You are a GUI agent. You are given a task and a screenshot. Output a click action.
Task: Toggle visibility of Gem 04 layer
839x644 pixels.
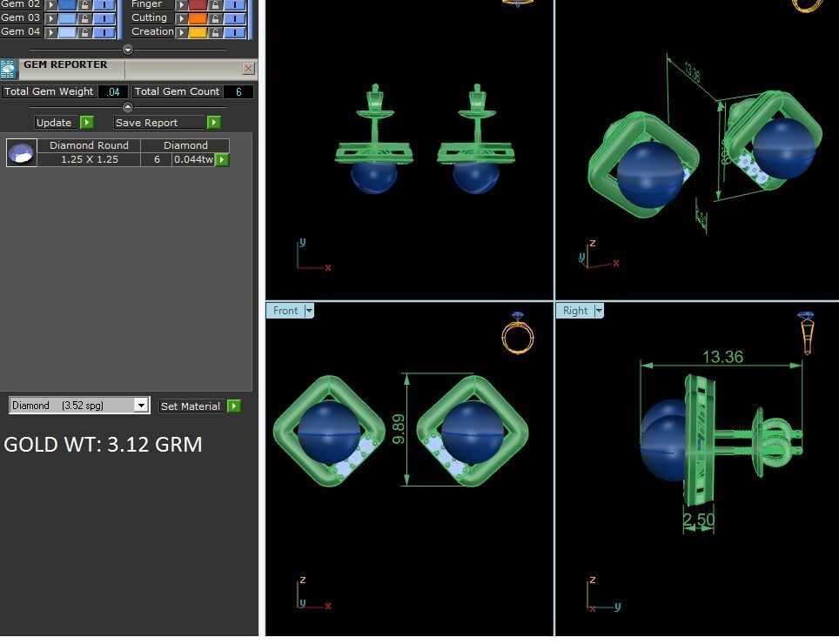[x=104, y=32]
